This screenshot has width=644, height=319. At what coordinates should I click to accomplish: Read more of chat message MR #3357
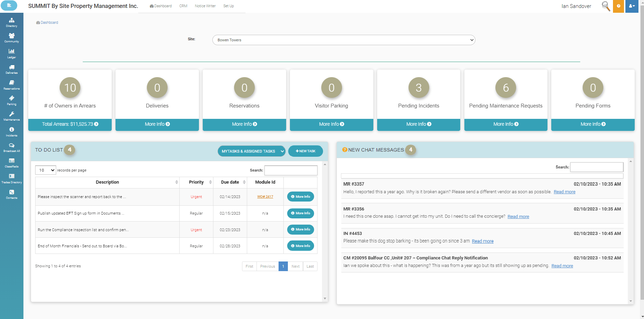(564, 192)
